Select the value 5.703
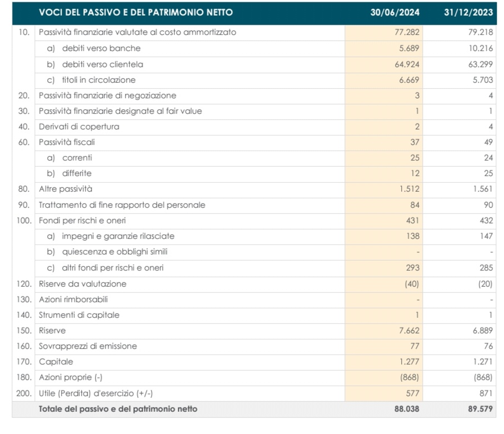 pyautogui.click(x=483, y=79)
